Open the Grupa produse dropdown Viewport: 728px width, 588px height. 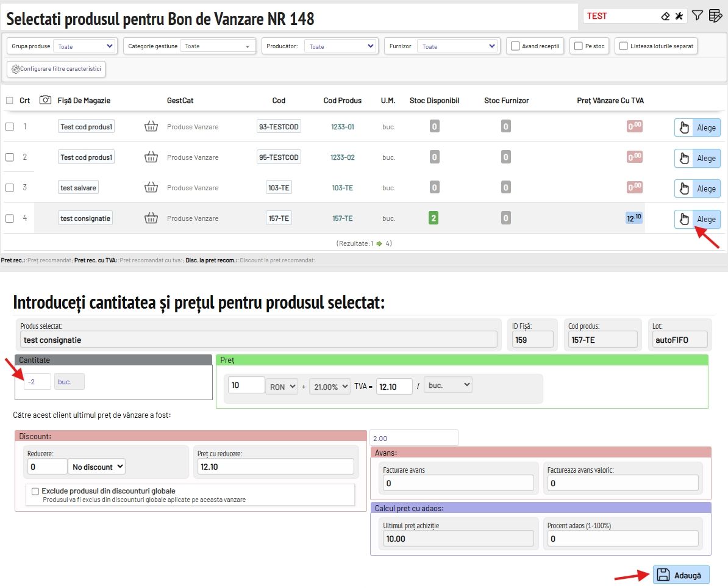pyautogui.click(x=84, y=46)
